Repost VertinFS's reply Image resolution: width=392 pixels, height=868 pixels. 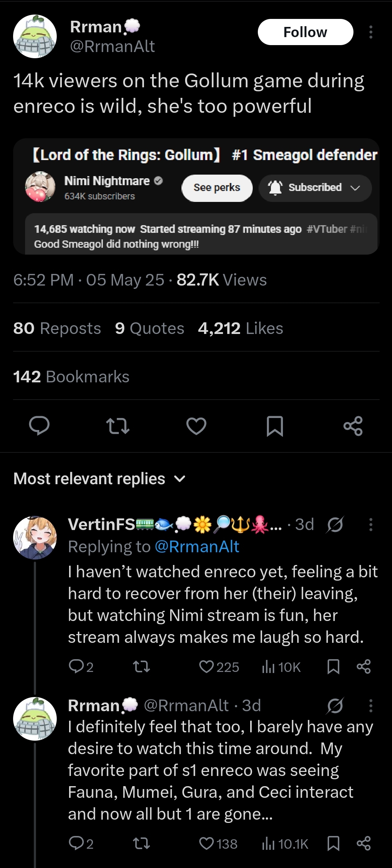[141, 667]
